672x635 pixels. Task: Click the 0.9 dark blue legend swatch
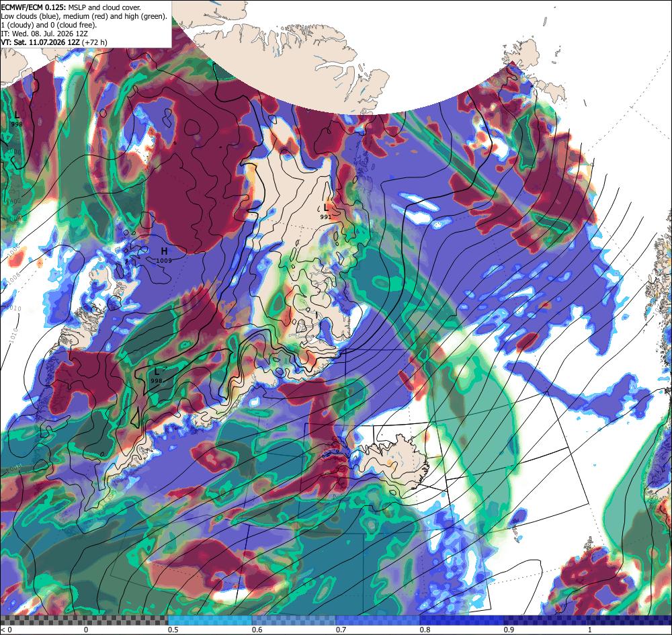point(546,620)
